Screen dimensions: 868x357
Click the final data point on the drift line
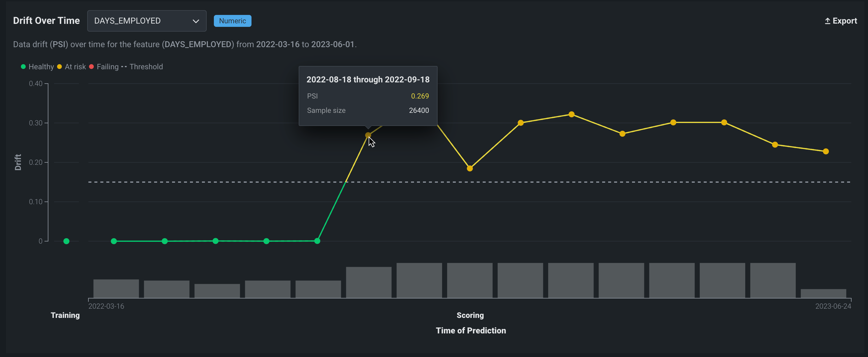tap(826, 152)
